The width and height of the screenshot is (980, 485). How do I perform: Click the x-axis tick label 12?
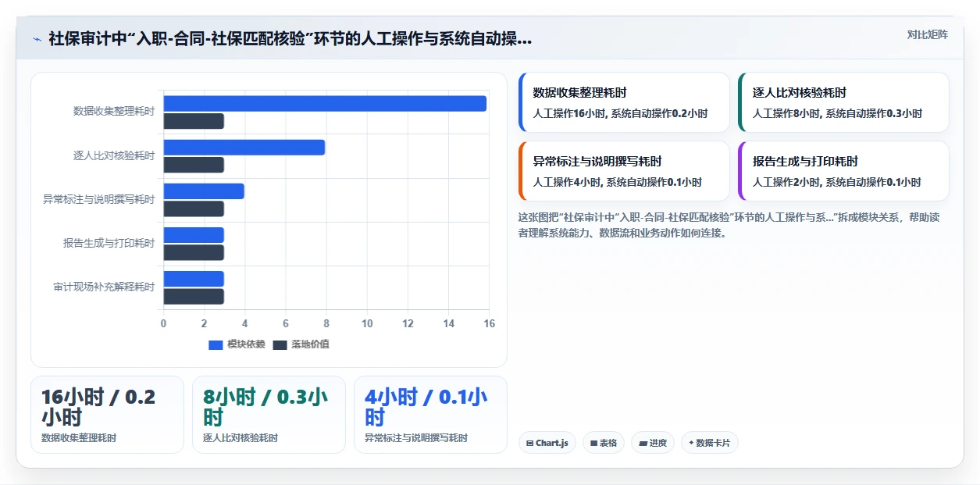[x=408, y=323]
